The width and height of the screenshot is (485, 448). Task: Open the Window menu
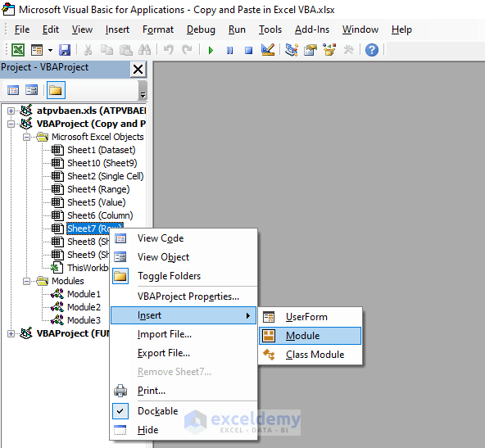[360, 29]
